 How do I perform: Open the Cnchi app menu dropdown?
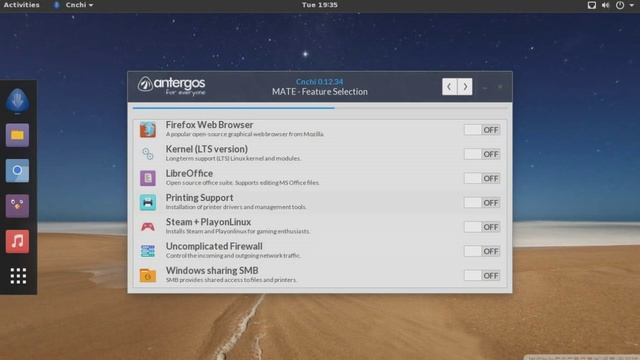(x=74, y=5)
